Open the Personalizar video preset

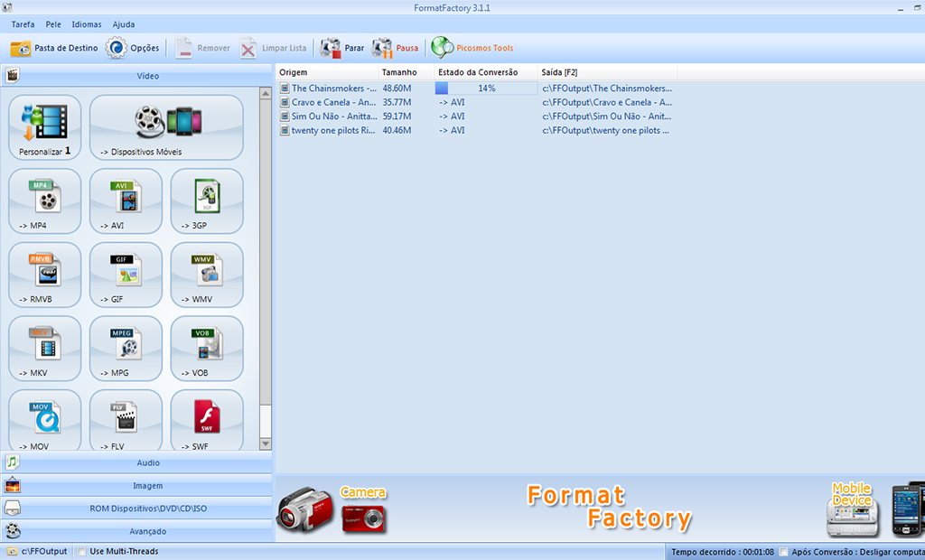45,127
